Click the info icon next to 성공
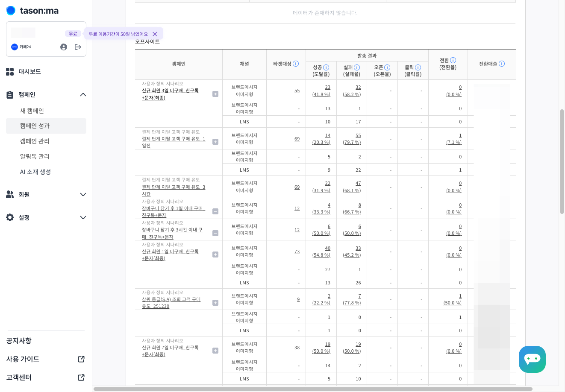The height and width of the screenshot is (392, 565). [x=326, y=67]
